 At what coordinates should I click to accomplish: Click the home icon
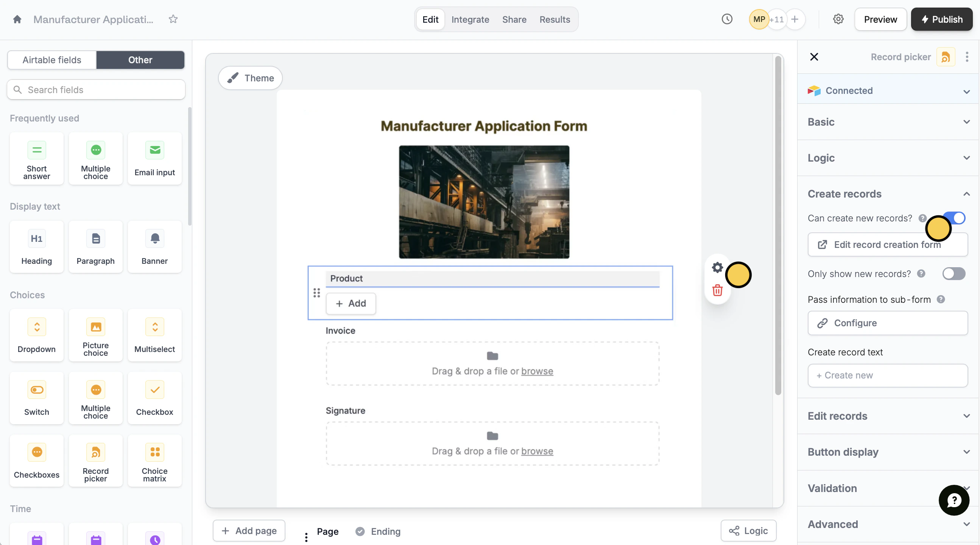click(x=17, y=19)
